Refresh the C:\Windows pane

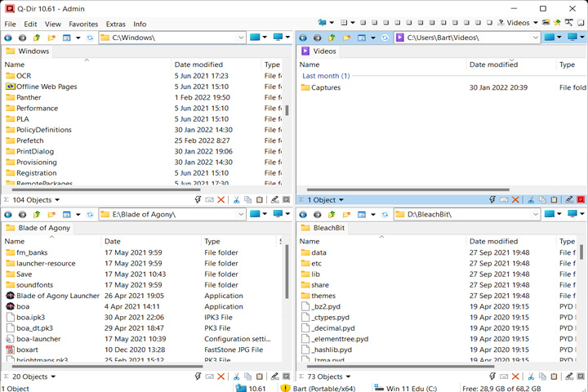tap(90, 38)
